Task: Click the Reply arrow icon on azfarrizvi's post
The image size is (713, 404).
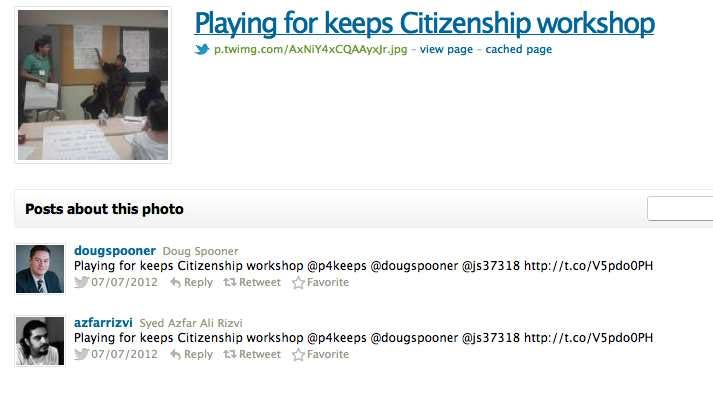Action: coord(176,355)
